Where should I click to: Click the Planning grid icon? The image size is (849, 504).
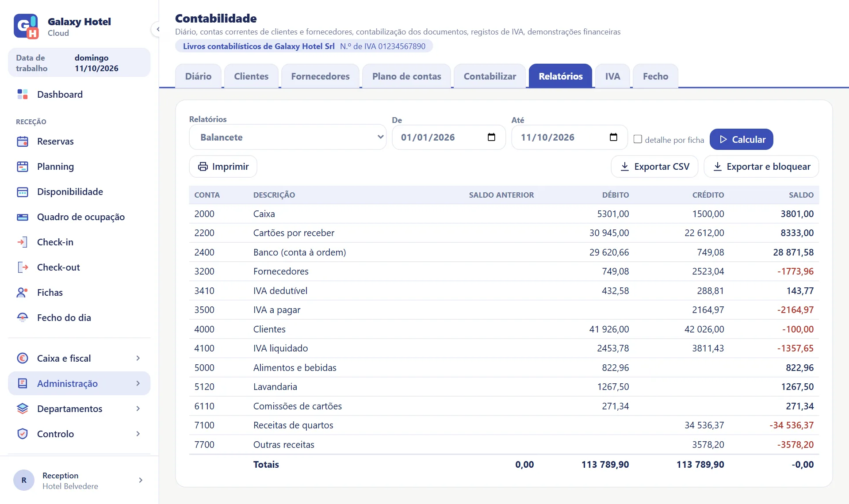pos(23,167)
